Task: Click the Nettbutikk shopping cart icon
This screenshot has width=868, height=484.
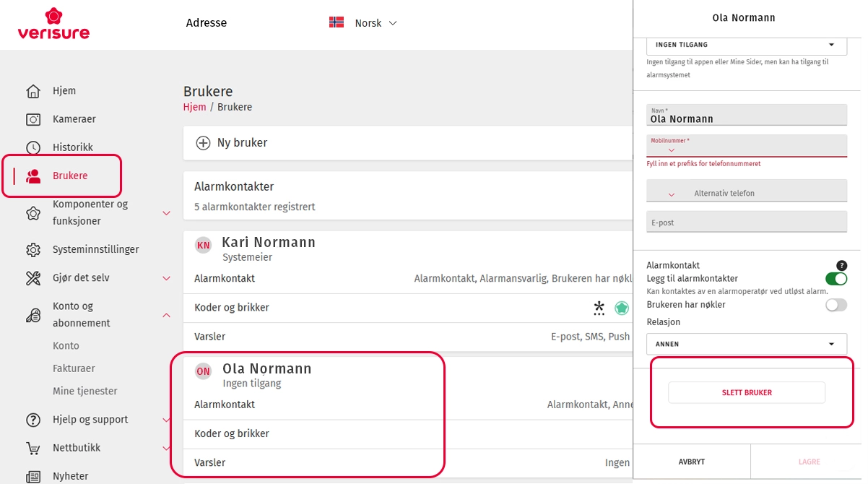Action: pos(33,448)
